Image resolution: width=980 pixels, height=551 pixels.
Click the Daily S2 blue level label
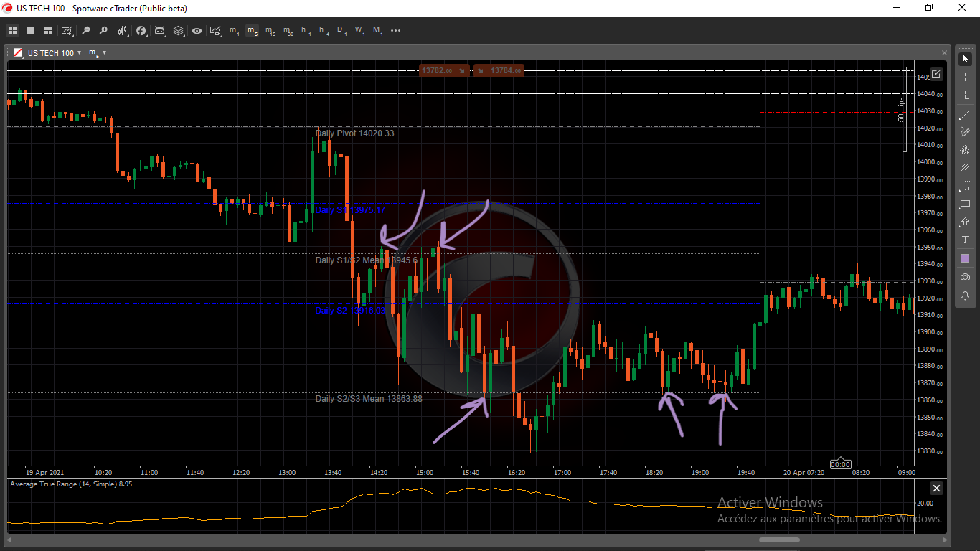click(x=350, y=311)
